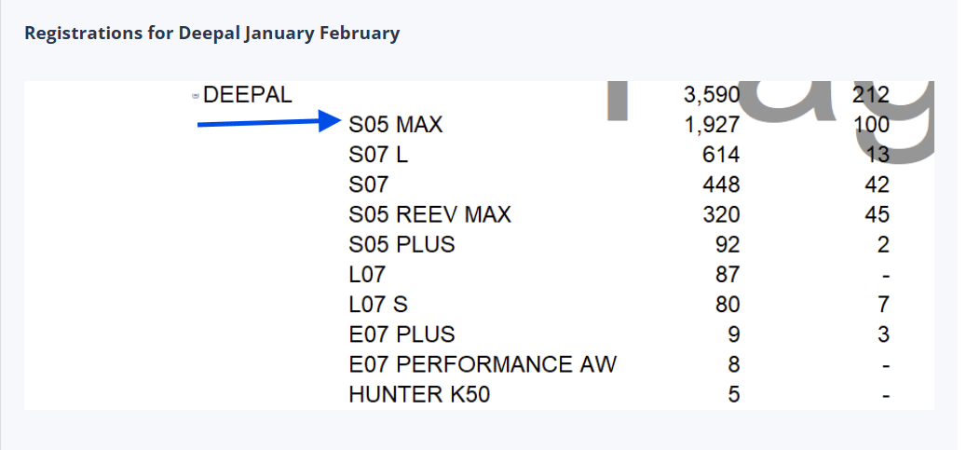Click the S05 MAX registrations value 1,927

(x=711, y=124)
